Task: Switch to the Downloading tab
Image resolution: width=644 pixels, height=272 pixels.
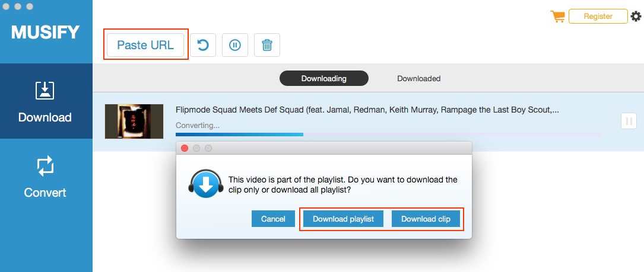Action: pyautogui.click(x=323, y=78)
